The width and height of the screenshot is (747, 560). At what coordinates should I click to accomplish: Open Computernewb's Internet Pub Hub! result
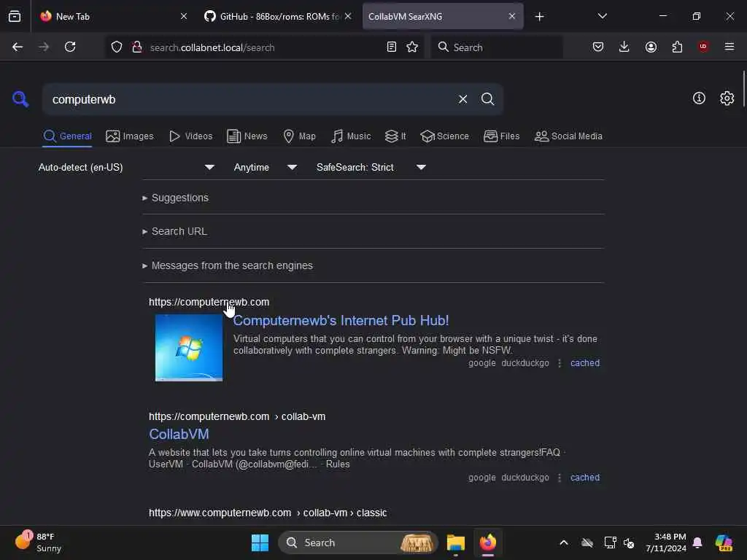pyautogui.click(x=341, y=321)
